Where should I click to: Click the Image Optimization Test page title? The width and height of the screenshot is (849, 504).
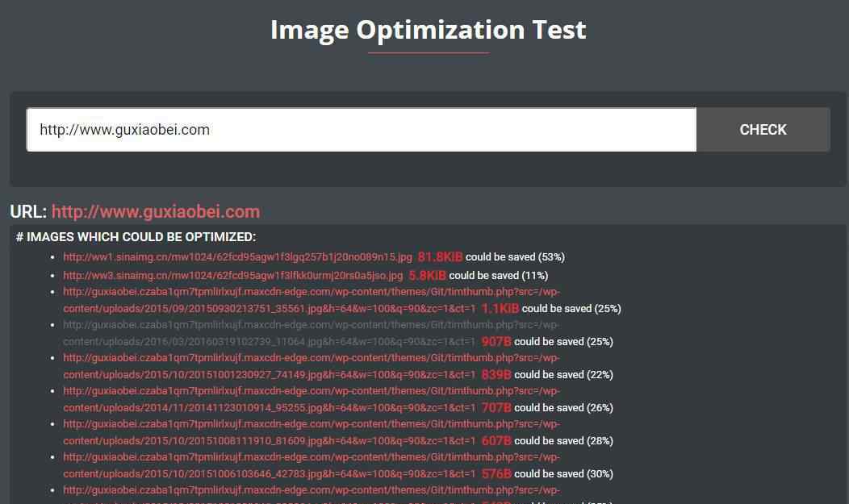[428, 30]
